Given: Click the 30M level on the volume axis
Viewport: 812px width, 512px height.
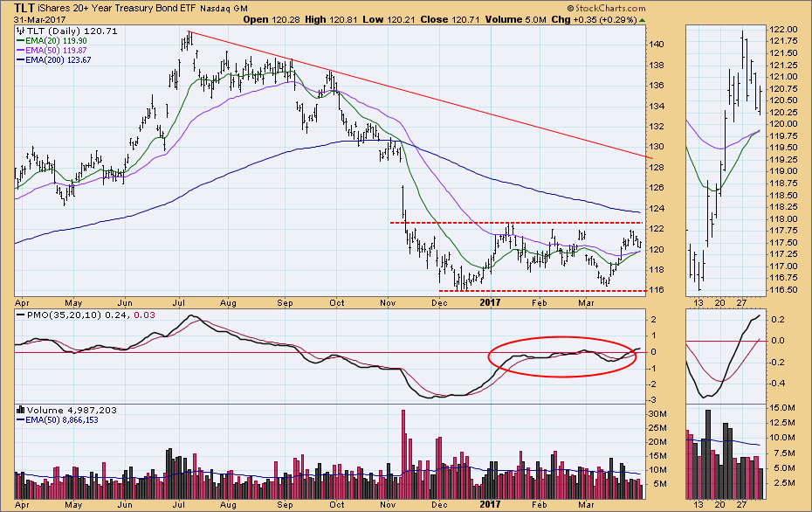Looking at the screenshot, I should click(x=657, y=413).
